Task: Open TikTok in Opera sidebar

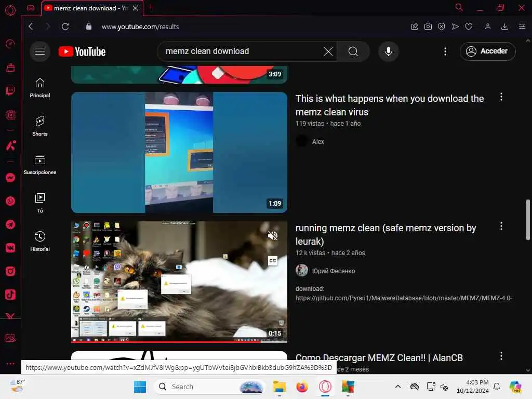Action: click(10, 295)
